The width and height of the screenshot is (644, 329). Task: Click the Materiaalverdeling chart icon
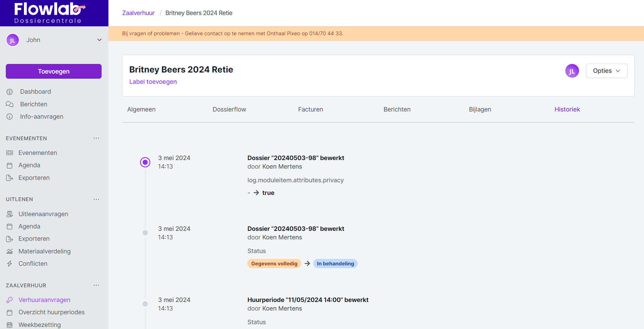tap(10, 251)
